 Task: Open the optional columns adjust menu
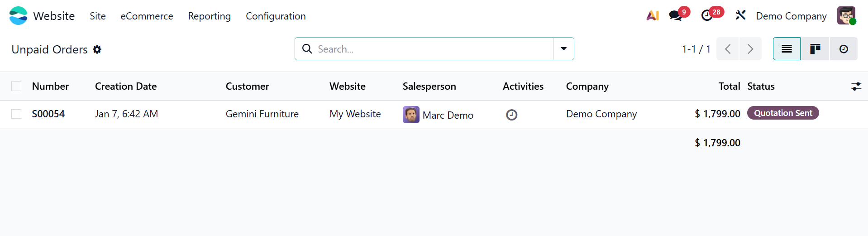point(856,86)
